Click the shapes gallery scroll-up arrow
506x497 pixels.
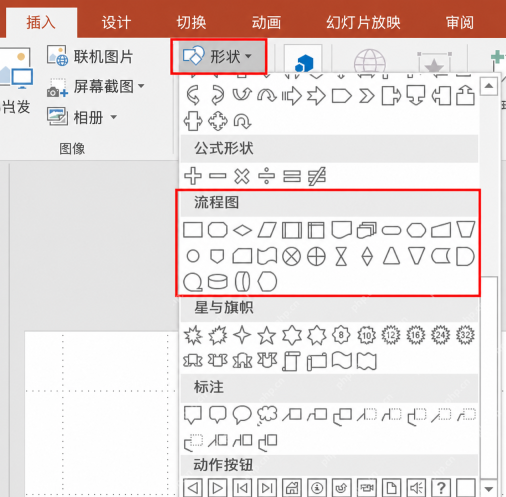coord(489,86)
